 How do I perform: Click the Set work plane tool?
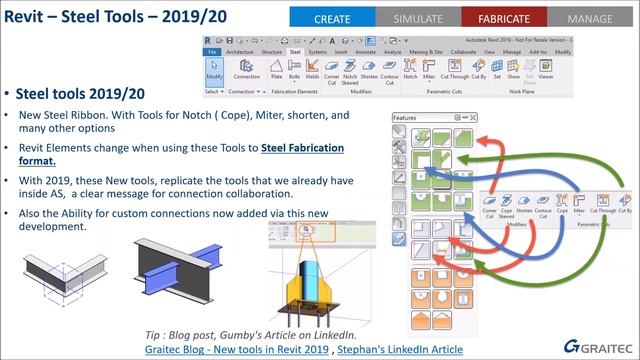(x=497, y=69)
